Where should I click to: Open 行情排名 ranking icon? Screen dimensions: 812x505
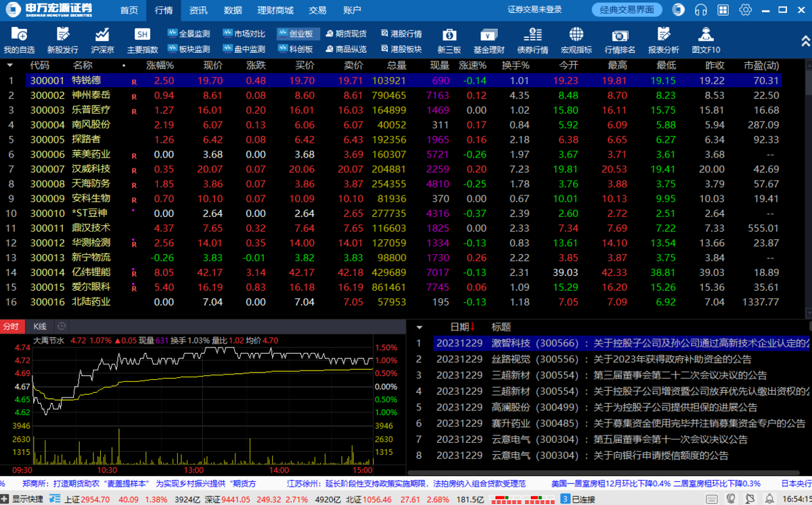[620, 41]
